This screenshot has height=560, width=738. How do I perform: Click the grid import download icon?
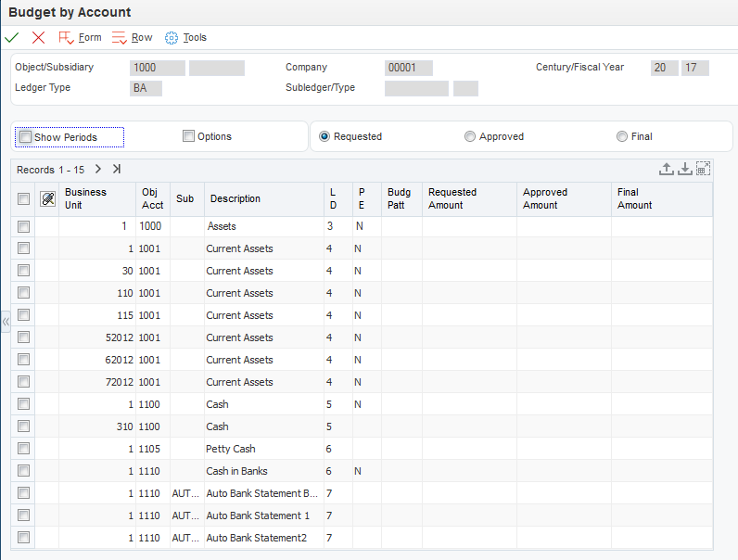coord(684,169)
